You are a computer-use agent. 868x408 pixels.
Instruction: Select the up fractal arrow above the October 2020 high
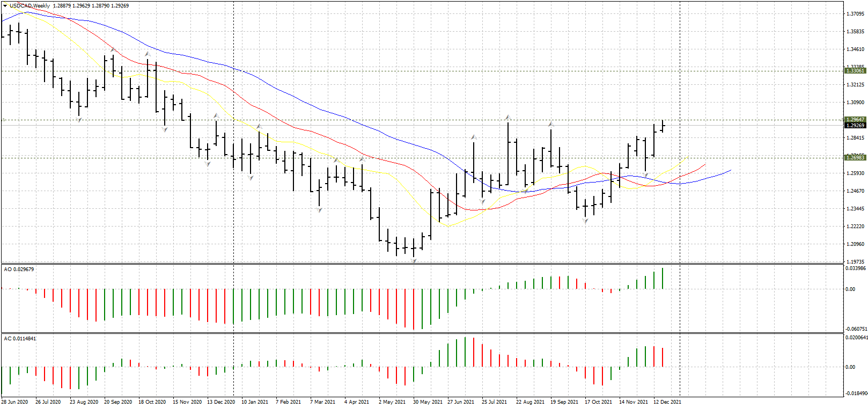tap(148, 54)
